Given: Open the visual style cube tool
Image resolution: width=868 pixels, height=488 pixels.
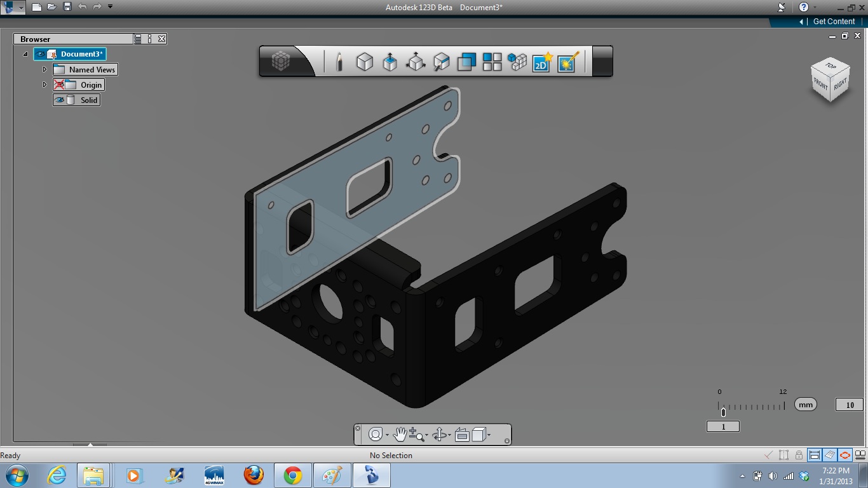Looking at the screenshot, I should [x=478, y=435].
